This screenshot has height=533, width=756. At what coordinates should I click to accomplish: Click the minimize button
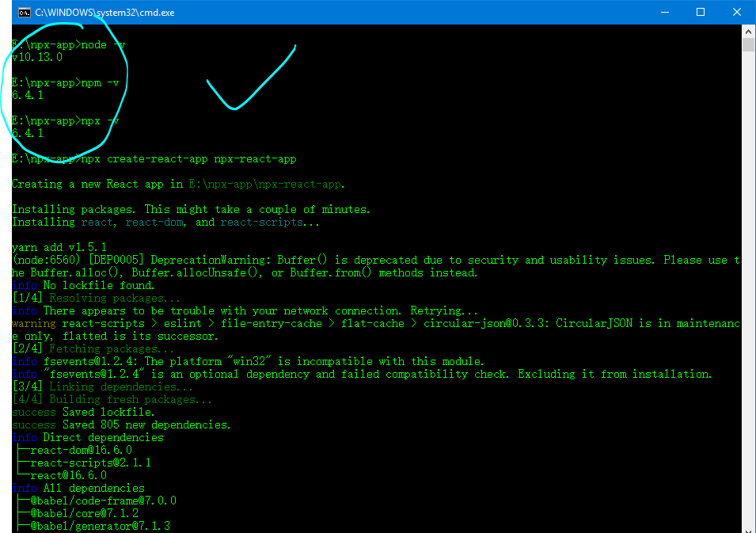666,12
